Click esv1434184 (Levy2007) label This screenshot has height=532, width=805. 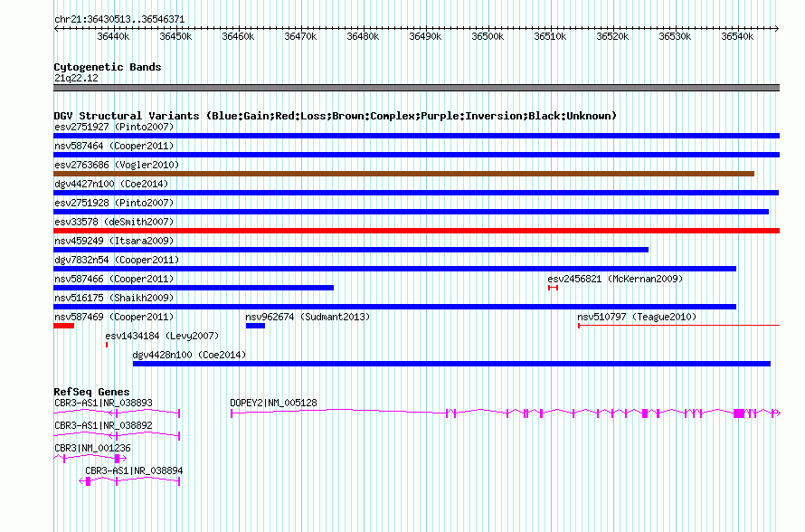pos(162,336)
